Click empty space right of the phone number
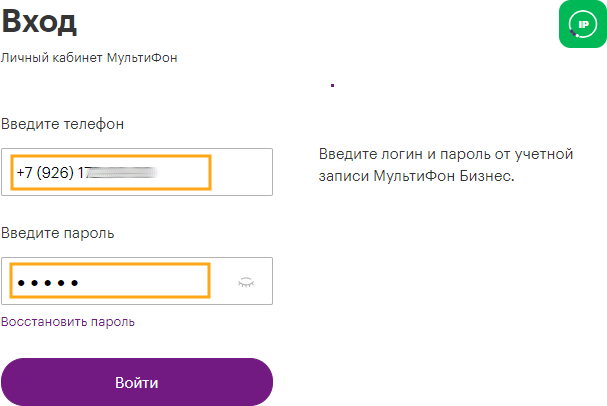The height and width of the screenshot is (406, 607). [240, 172]
